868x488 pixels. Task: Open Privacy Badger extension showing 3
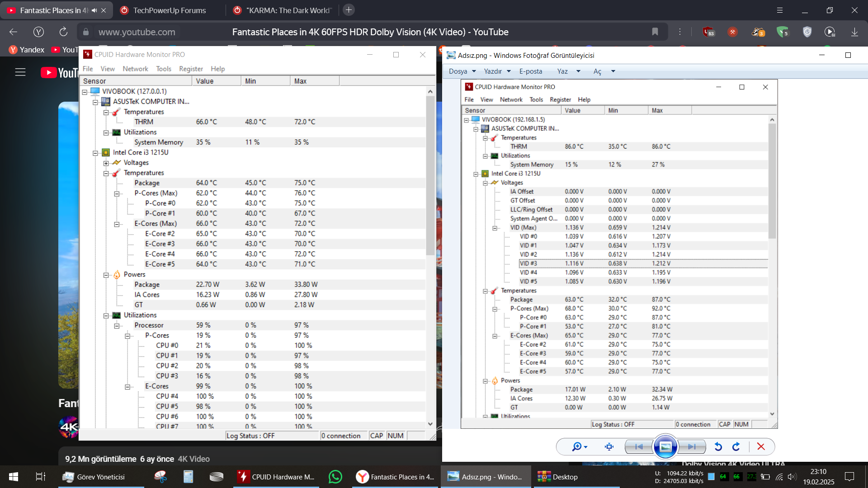[x=758, y=32]
